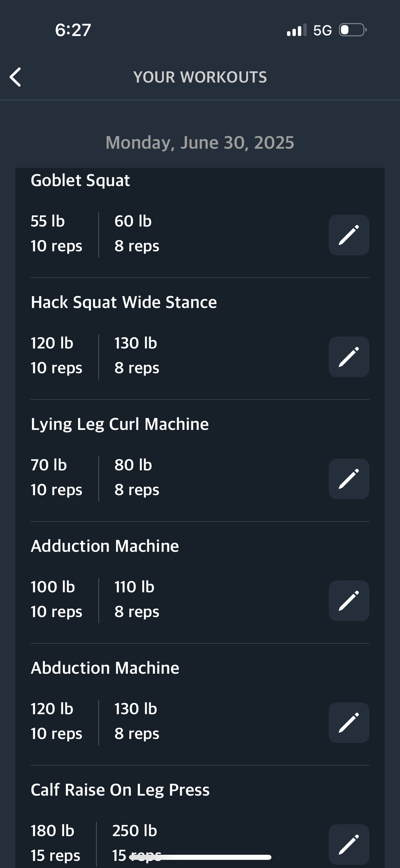Edit the Adduction Machine entry
The width and height of the screenshot is (400, 868).
point(349,601)
